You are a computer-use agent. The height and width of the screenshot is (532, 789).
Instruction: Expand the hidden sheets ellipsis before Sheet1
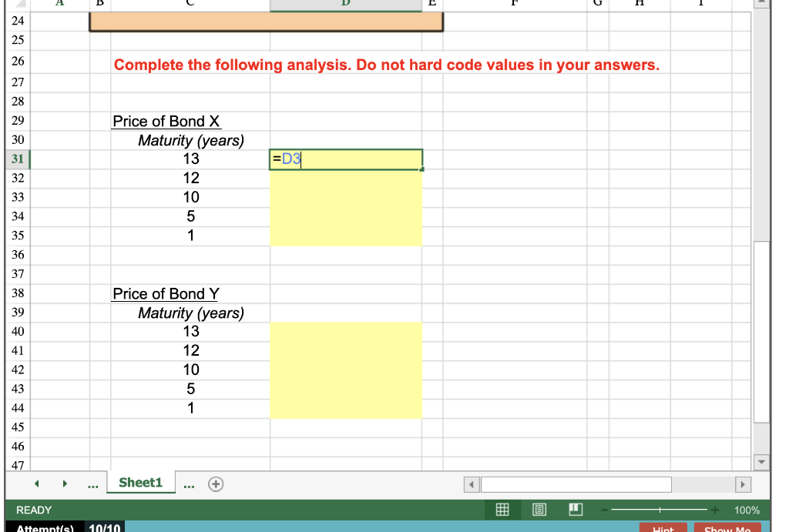(x=92, y=483)
